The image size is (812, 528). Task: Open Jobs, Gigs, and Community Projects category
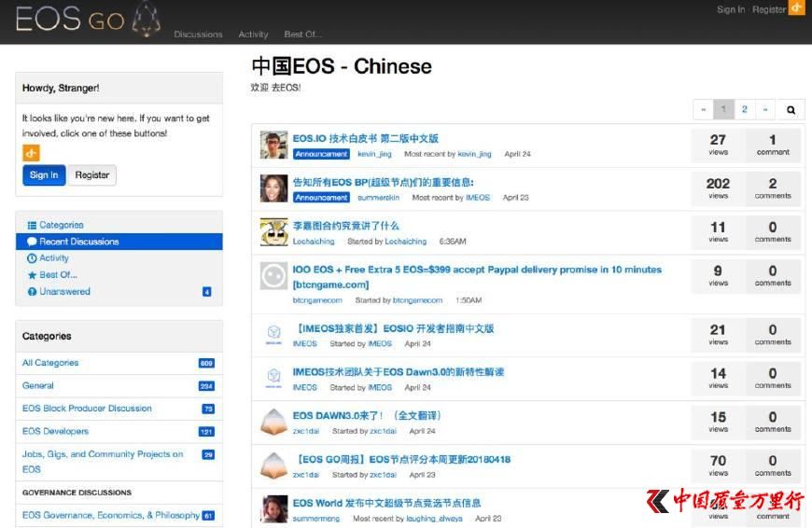pos(103,462)
